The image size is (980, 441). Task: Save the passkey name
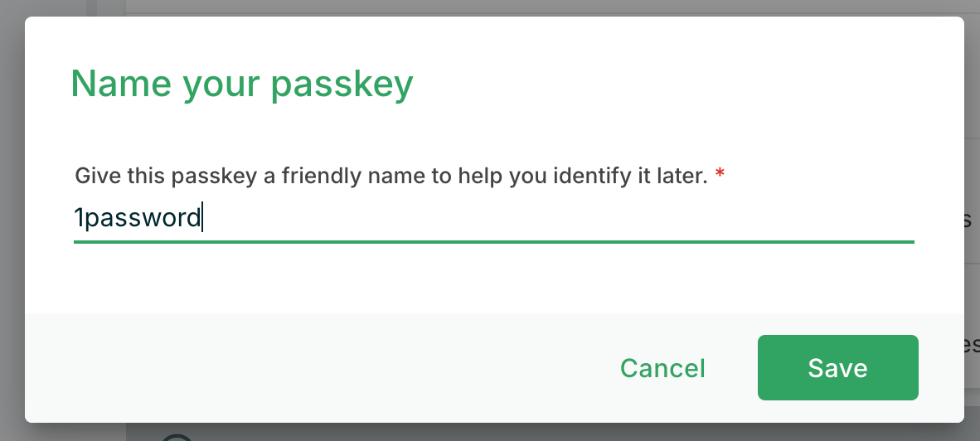pos(837,368)
